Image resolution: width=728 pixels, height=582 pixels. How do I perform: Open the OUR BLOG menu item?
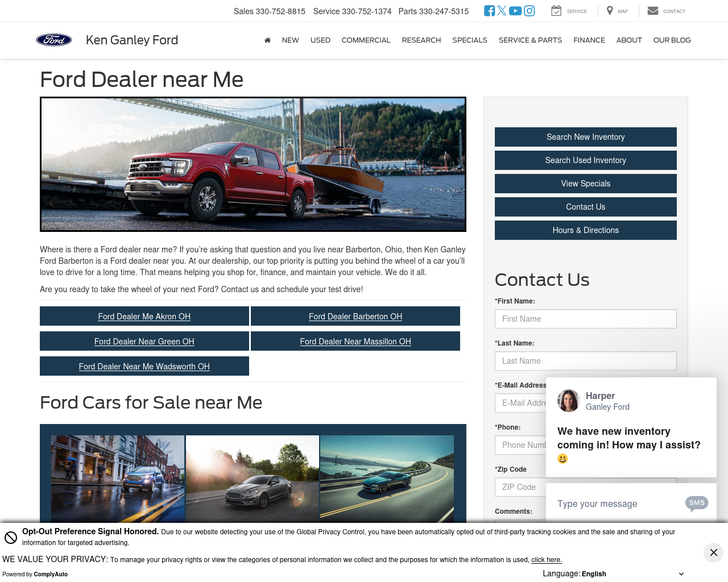click(672, 40)
